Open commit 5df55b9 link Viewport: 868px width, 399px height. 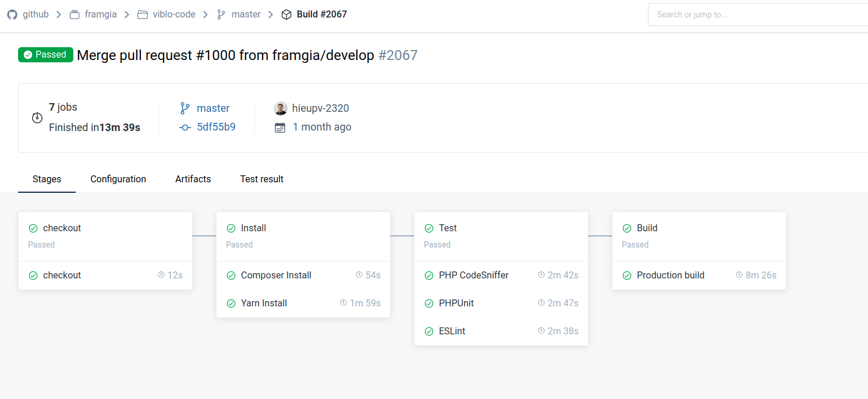click(216, 127)
